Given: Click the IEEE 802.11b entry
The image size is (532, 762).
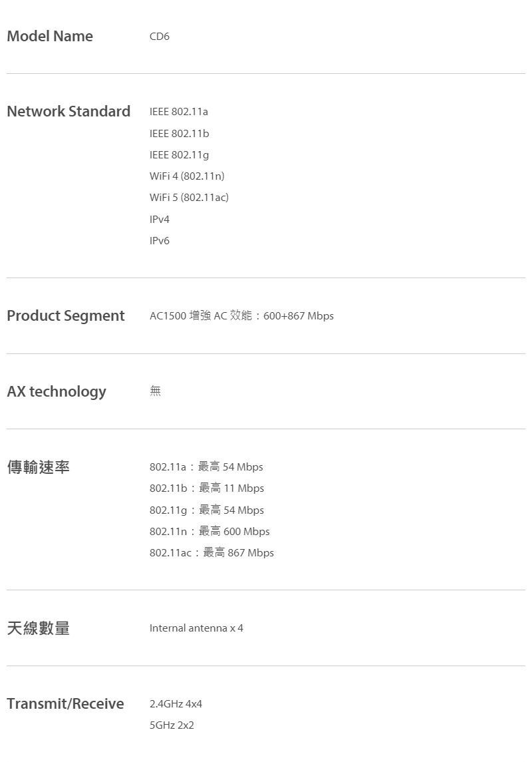Looking at the screenshot, I should point(179,133).
